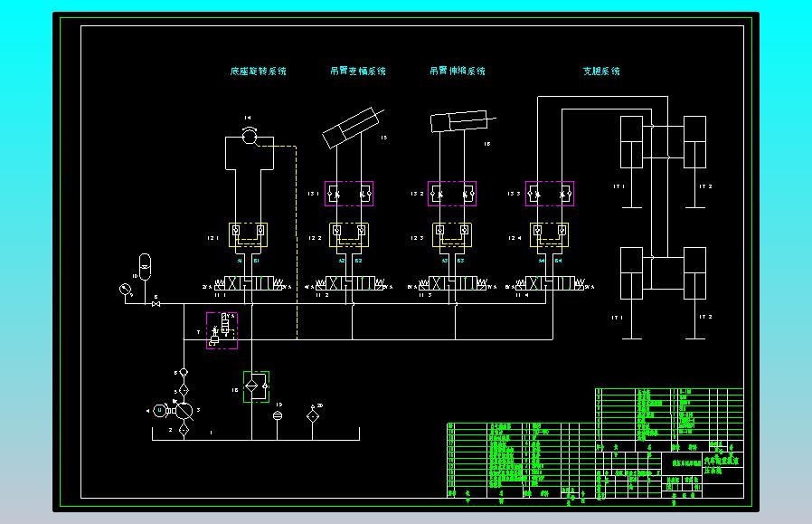The height and width of the screenshot is (524, 812).
Task: Click the suction filter symbol labeled 2
Action: 184,430
